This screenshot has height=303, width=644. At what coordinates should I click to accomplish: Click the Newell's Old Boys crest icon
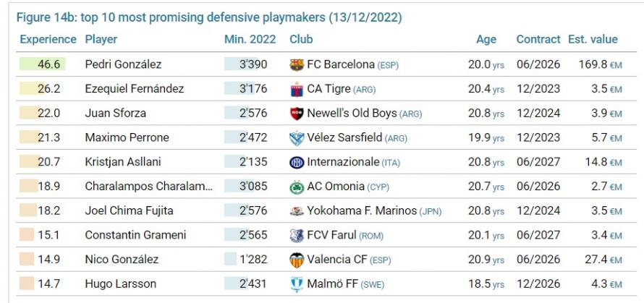(x=297, y=114)
